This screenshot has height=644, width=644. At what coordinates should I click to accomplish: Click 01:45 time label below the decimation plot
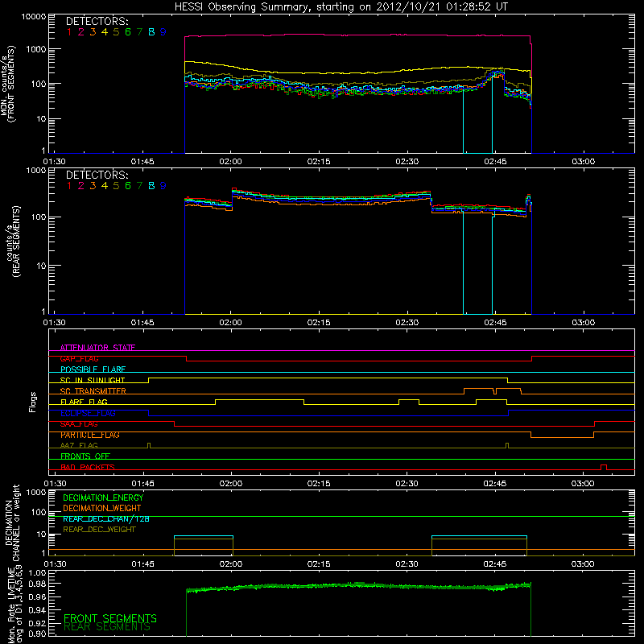[x=143, y=564]
